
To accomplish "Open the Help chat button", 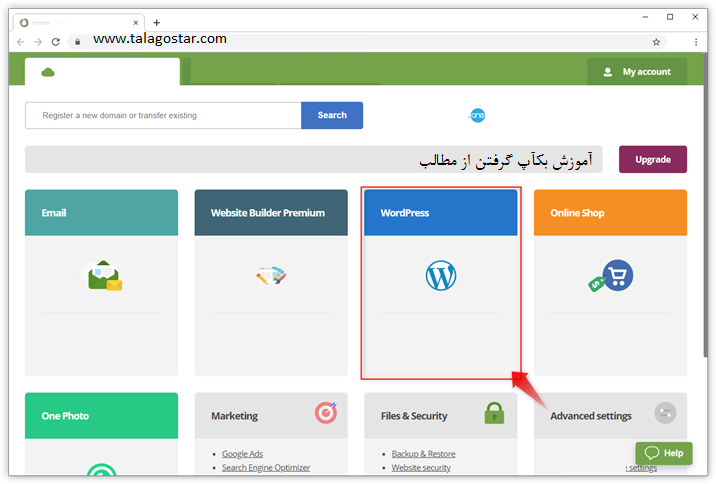I will (x=664, y=453).
